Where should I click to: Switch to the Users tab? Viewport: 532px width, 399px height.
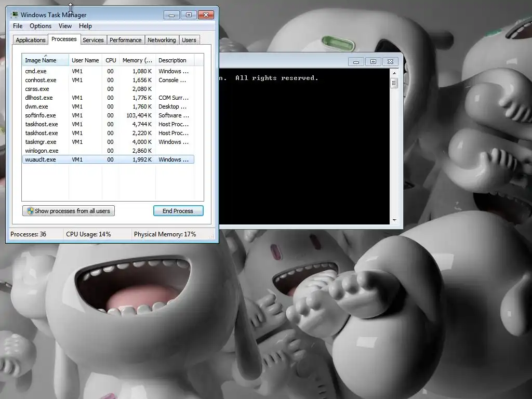(x=189, y=40)
